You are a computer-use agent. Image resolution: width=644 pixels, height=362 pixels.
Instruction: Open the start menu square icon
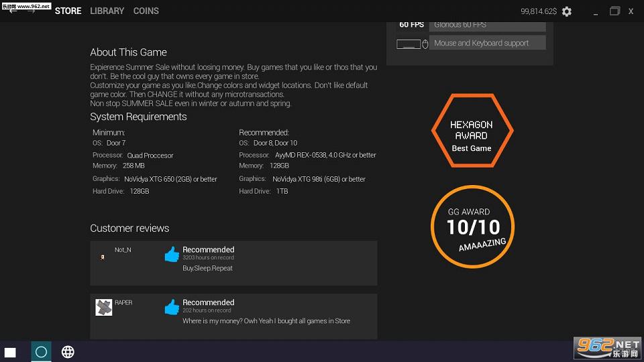coord(10,352)
